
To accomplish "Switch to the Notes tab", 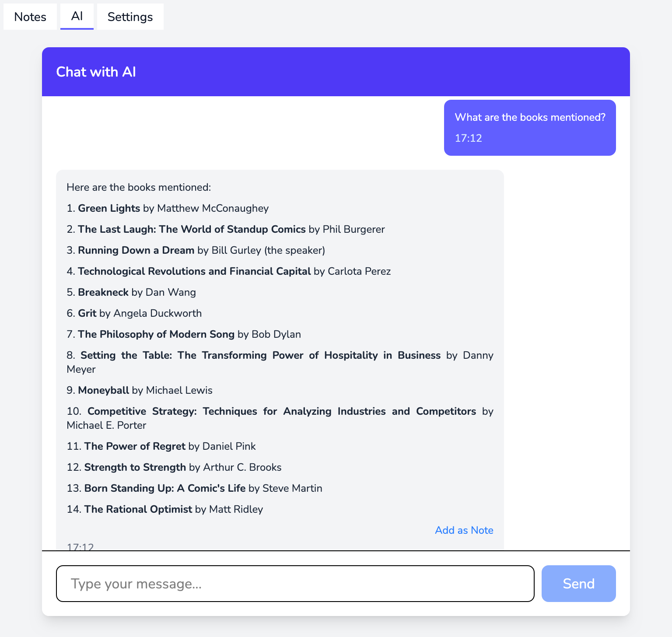I will coord(30,17).
